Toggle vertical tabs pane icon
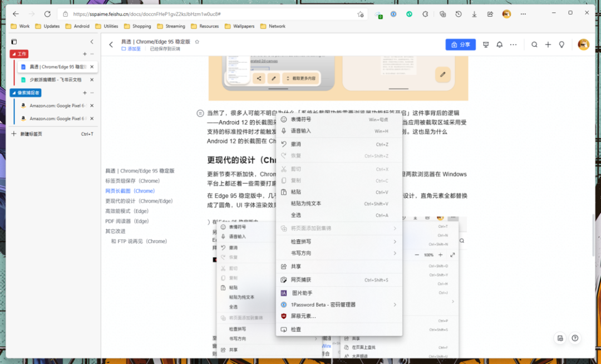Screen dimensions: 601x364 pyautogui.click(x=14, y=41)
